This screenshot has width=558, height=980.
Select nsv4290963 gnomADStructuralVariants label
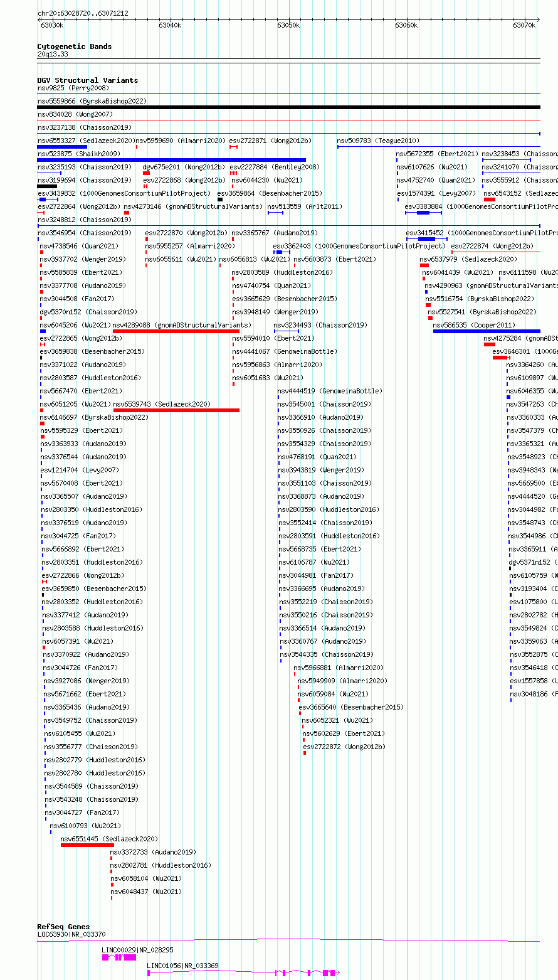[492, 285]
